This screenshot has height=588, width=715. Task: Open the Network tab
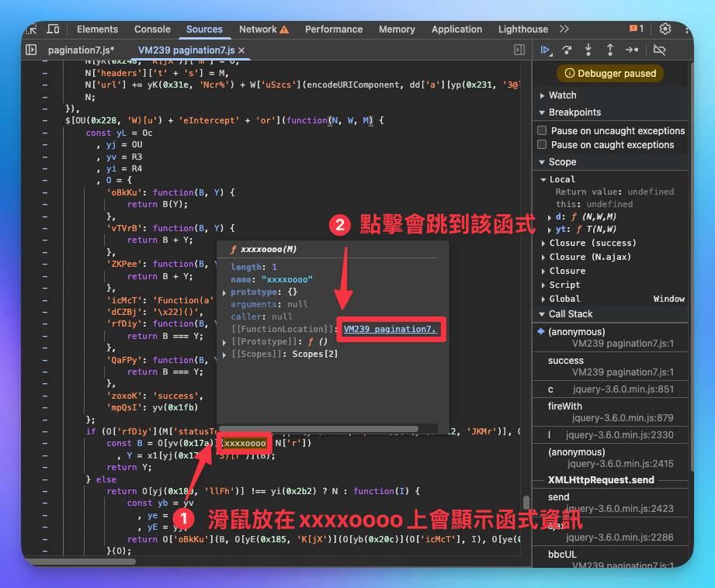[264, 29]
